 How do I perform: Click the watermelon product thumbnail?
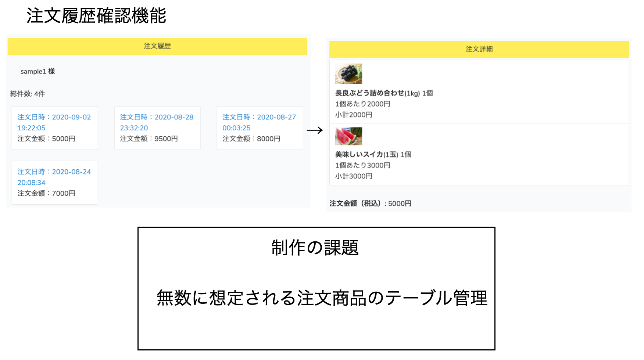pos(348,136)
